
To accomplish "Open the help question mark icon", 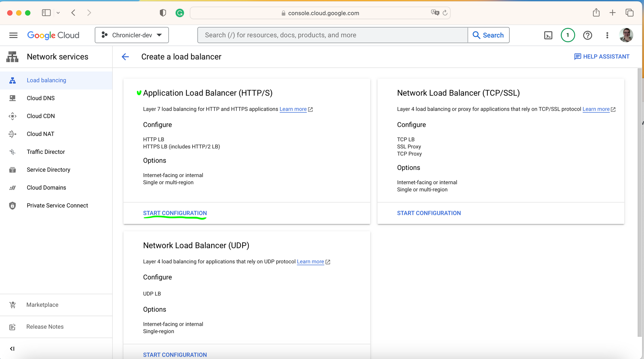I will pyautogui.click(x=588, y=35).
